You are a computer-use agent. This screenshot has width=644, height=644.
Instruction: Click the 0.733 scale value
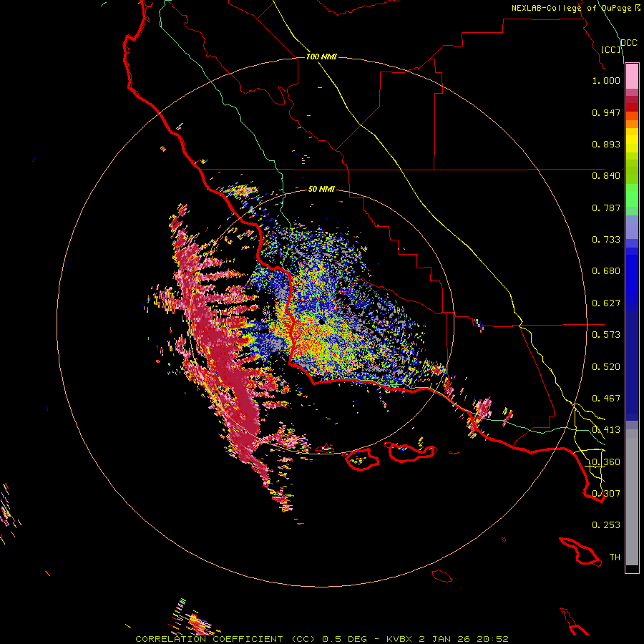pyautogui.click(x=606, y=240)
